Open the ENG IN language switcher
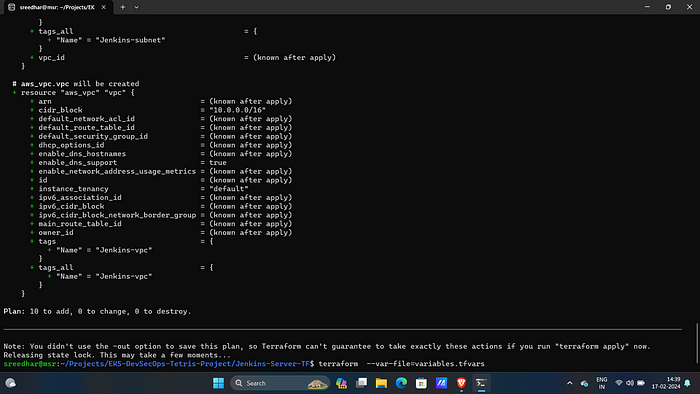 (x=602, y=383)
